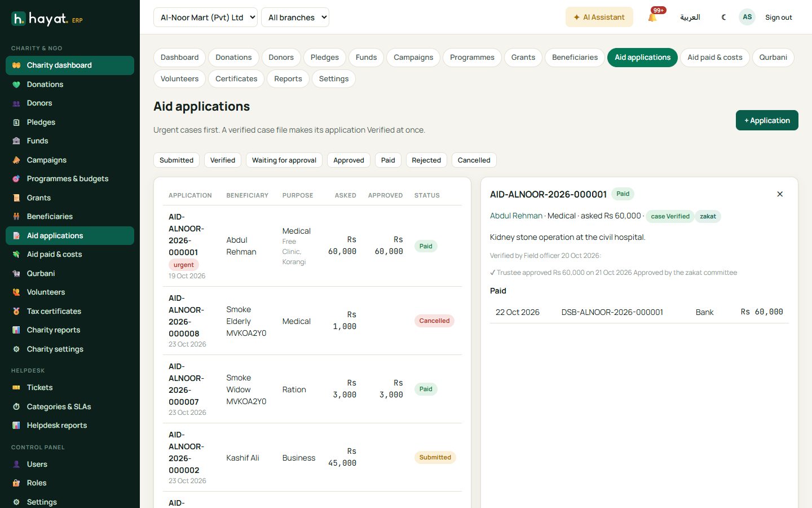
Task: Open Users in Control Panel sidebar
Action: (x=70, y=464)
